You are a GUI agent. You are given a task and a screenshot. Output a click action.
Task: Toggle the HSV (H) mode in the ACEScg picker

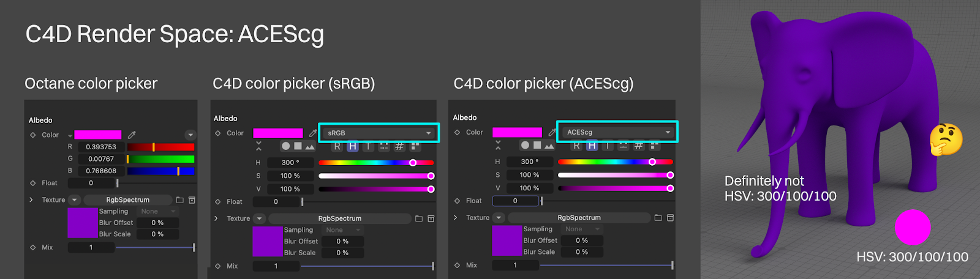[592, 146]
